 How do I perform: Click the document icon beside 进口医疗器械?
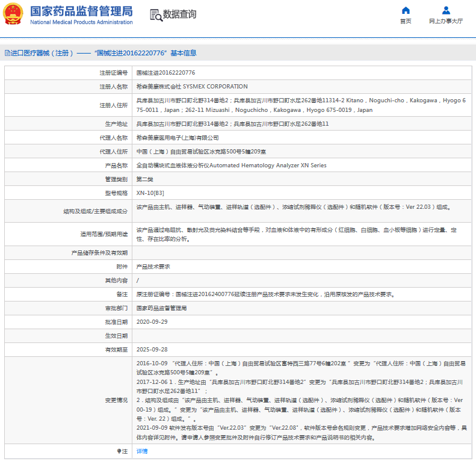7,53
